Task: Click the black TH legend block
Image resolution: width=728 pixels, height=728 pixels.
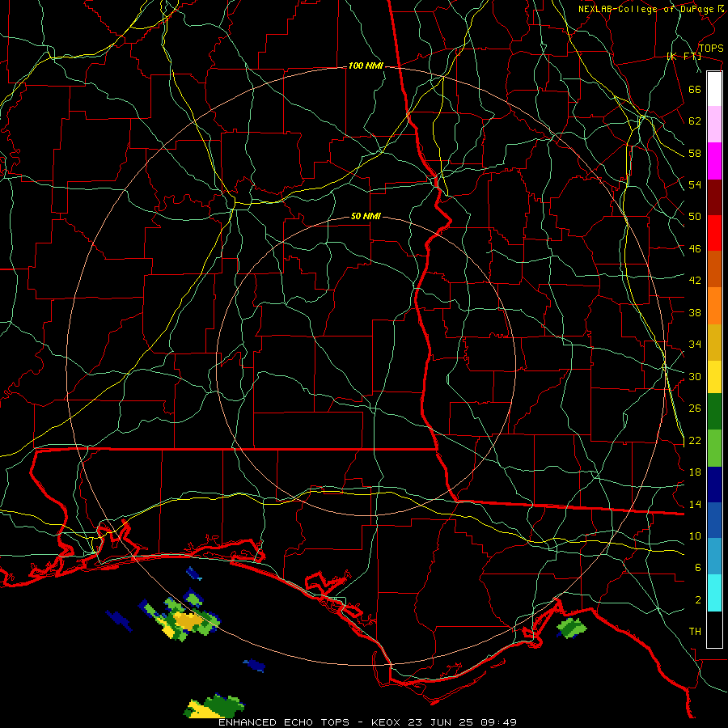Action: point(714,629)
